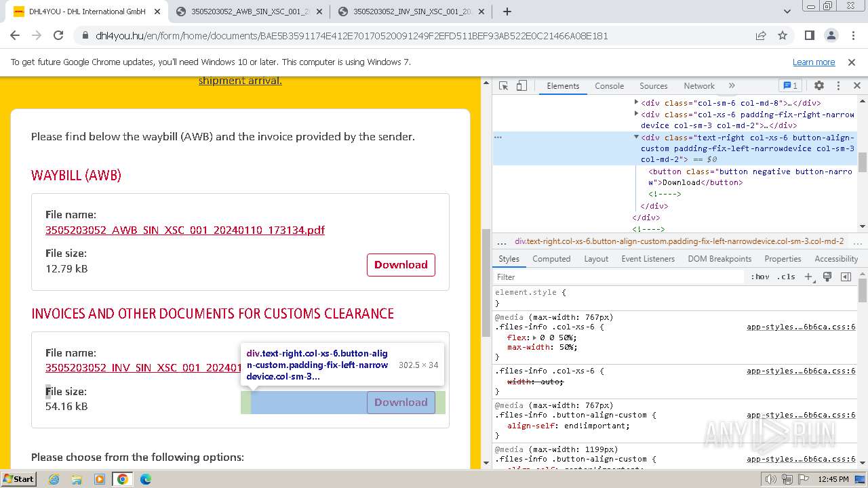The height and width of the screenshot is (488, 868).
Task: Open the DevTools customize three-dot menu
Action: (x=838, y=86)
